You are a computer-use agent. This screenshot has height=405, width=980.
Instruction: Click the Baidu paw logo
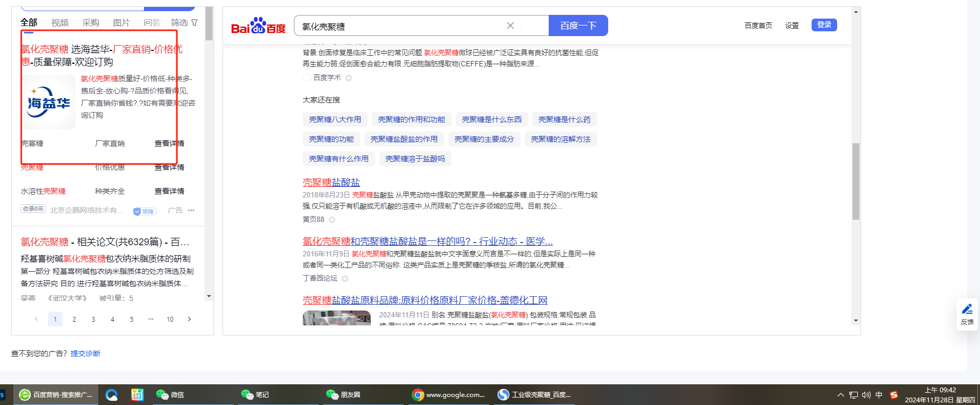click(258, 26)
